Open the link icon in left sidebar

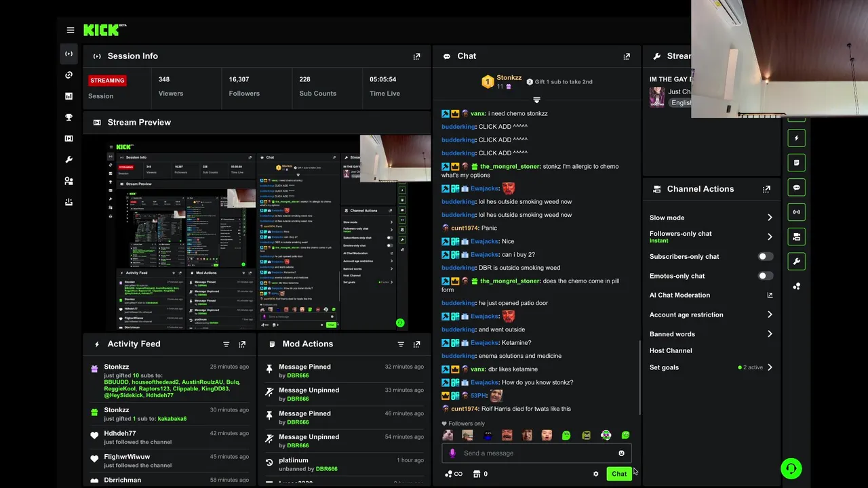coord(68,75)
